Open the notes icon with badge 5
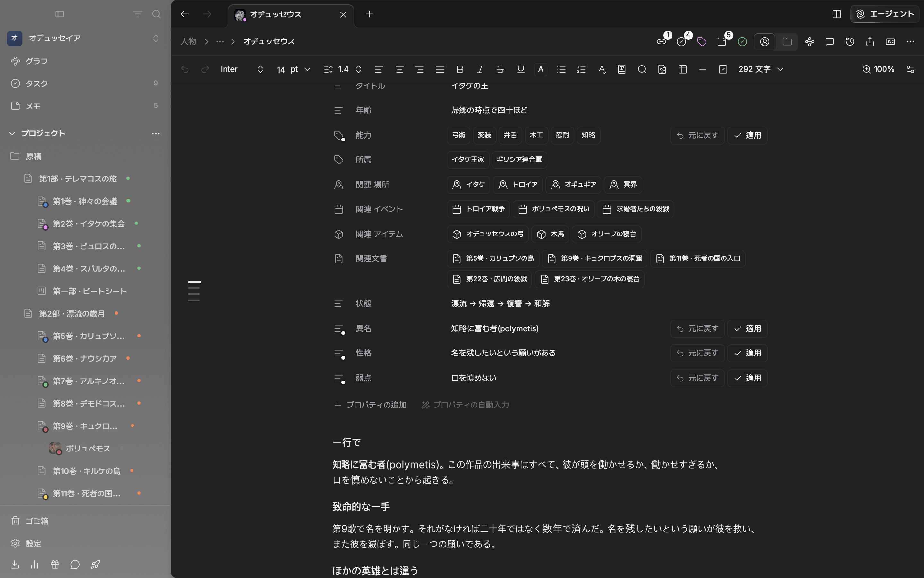This screenshot has height=578, width=924. coord(722,42)
